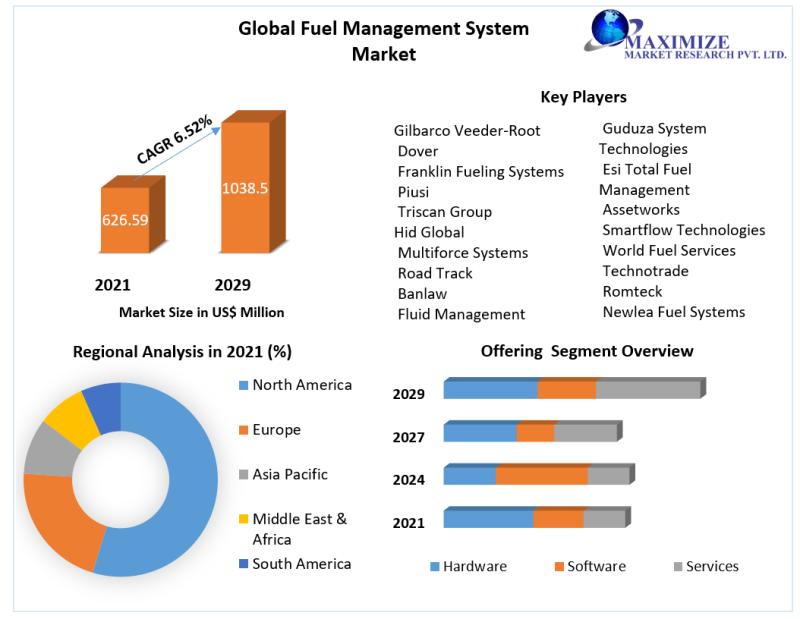Image resolution: width=800 pixels, height=619 pixels.
Task: Click "Road Track" in the key players list
Action: (x=435, y=274)
